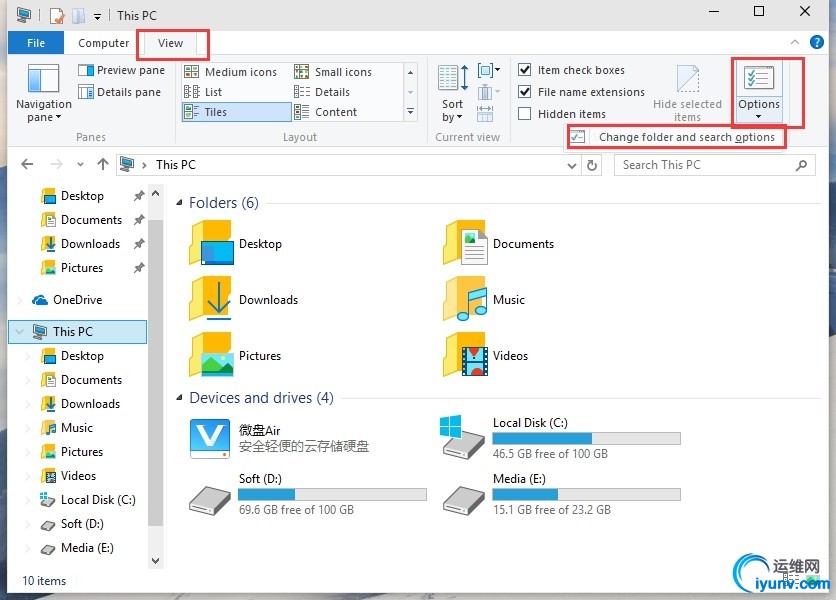The image size is (836, 600).
Task: Switch layout to Medium icons
Action: [230, 72]
